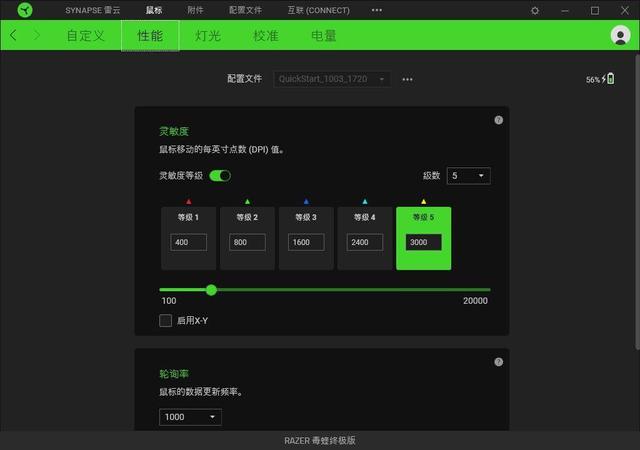Open the user account avatar

620,36
